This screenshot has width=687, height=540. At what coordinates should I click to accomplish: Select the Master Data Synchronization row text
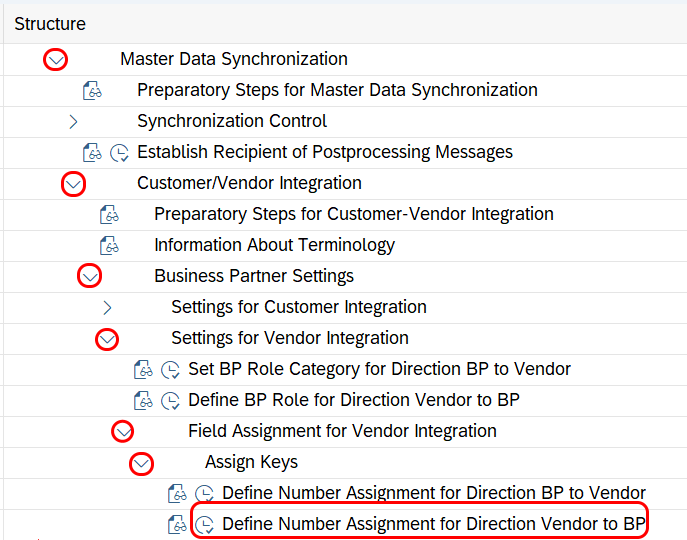click(x=234, y=59)
